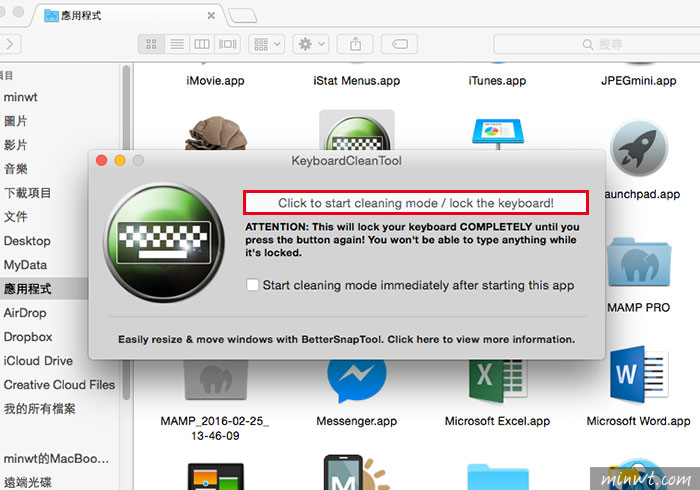Open MyData in the Finder sidebar

pos(25,265)
